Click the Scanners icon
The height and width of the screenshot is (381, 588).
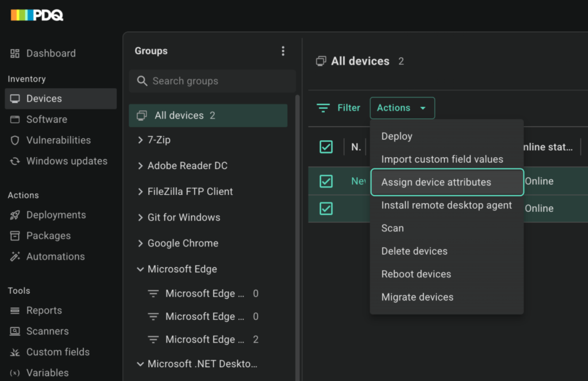click(14, 331)
